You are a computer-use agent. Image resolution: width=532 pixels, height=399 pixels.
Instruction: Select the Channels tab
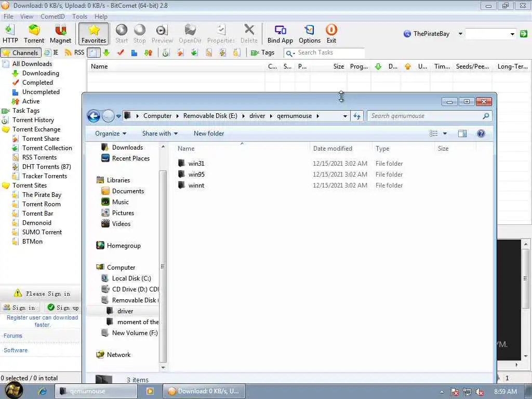point(21,52)
